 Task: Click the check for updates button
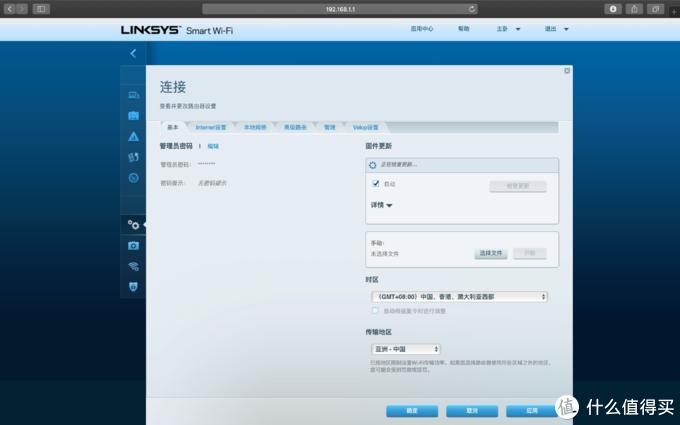pos(518,186)
